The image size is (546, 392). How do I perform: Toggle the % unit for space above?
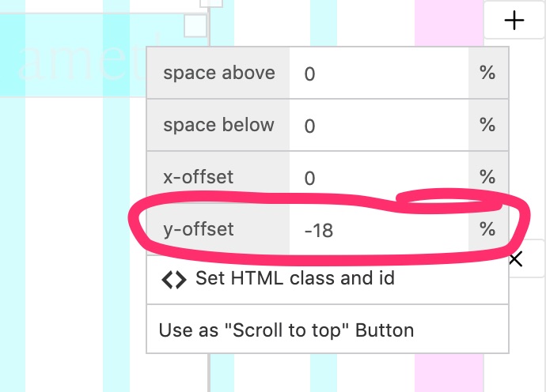coord(487,73)
